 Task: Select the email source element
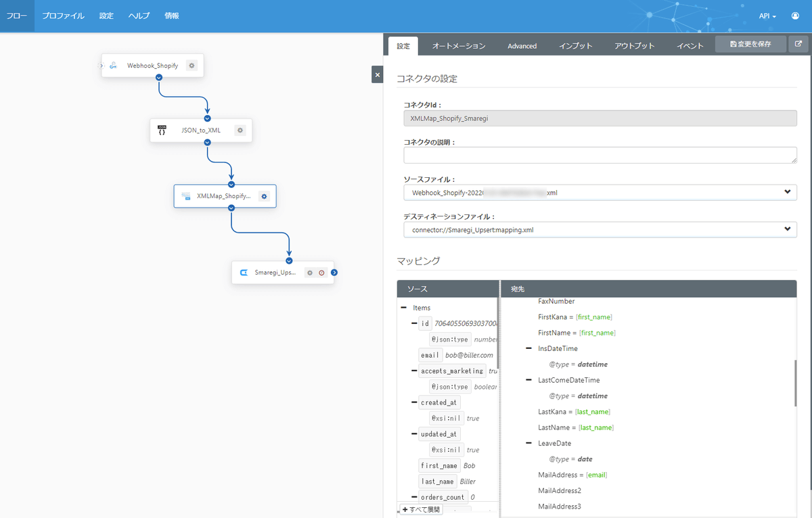[430, 355]
